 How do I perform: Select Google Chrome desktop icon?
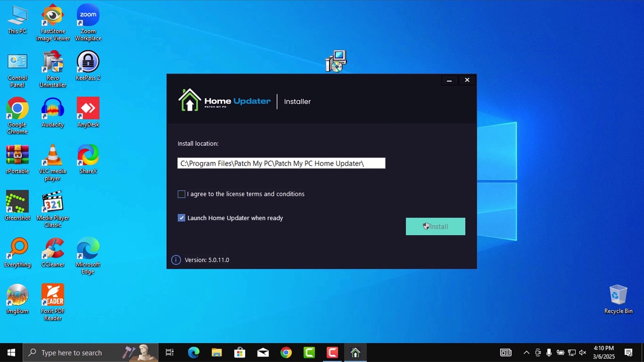[x=17, y=116]
